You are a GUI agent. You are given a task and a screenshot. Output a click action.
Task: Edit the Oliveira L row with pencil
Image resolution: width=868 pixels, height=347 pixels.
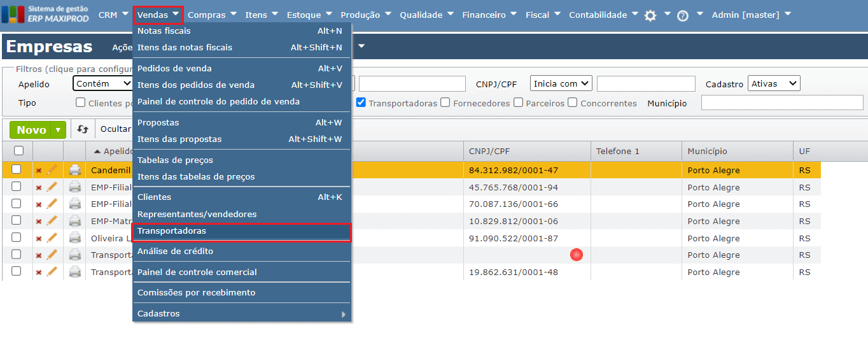click(52, 237)
